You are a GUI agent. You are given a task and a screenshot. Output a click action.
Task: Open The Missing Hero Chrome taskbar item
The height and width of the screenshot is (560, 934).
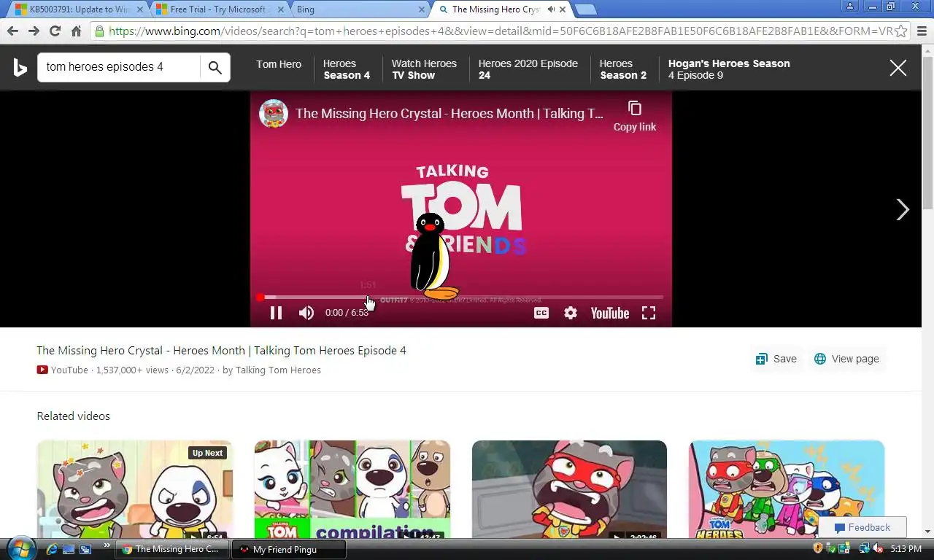tap(172, 549)
